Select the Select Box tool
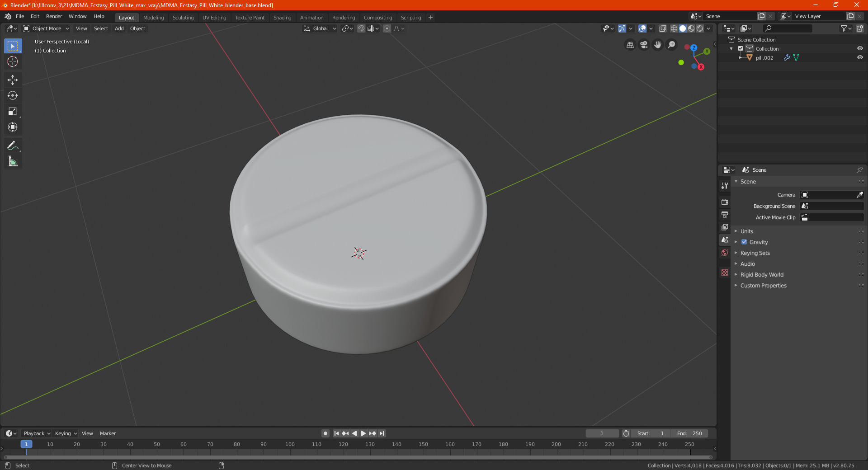 coord(13,46)
